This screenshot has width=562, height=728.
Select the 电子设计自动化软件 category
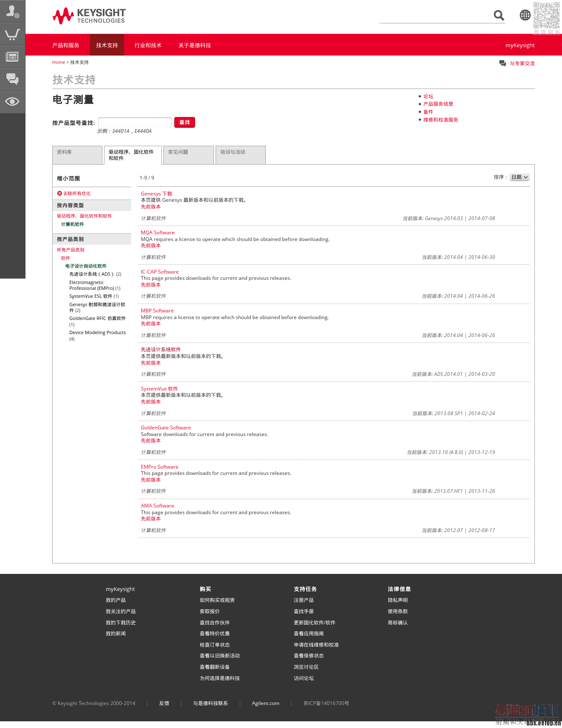(86, 266)
